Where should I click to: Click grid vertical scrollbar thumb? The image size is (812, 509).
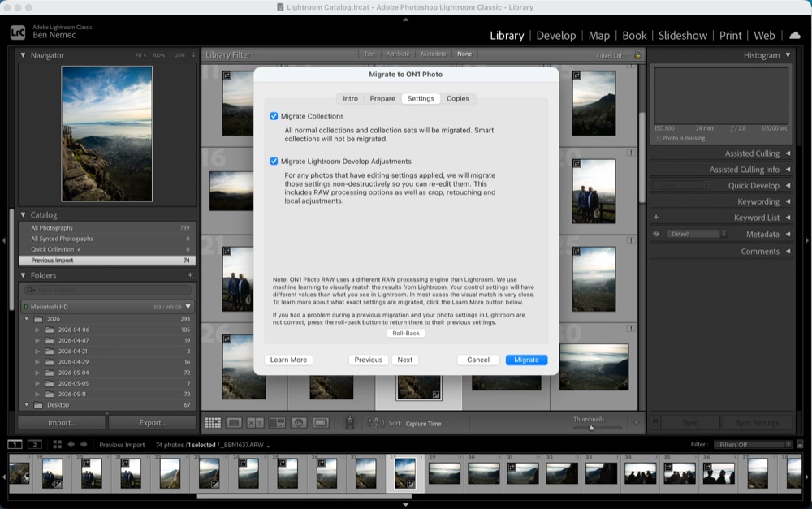[642, 157]
